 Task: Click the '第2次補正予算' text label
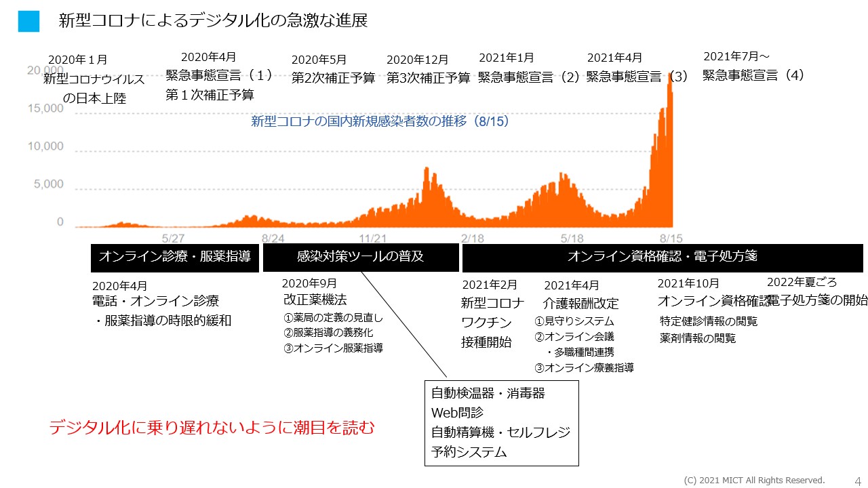(333, 78)
